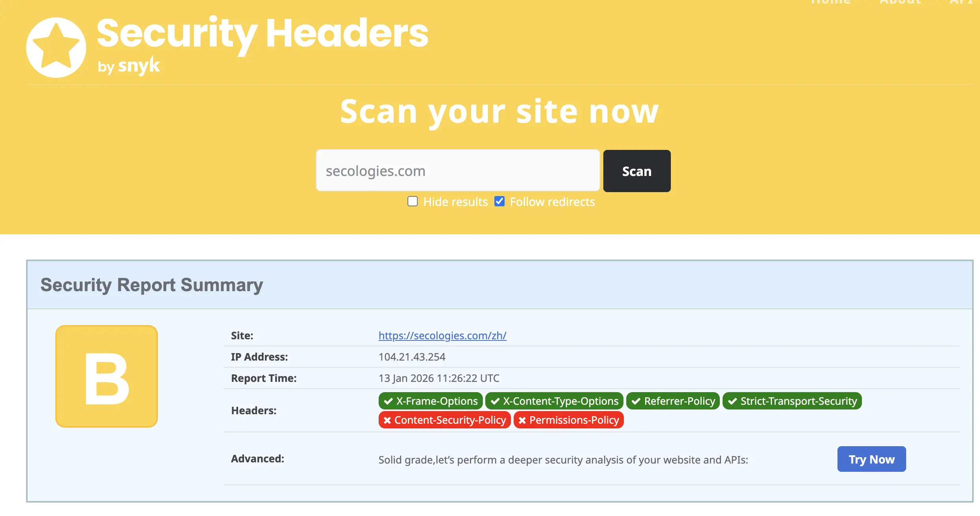Click the snyk brand logo
Viewport: 980px width, 516px height.
tap(139, 65)
